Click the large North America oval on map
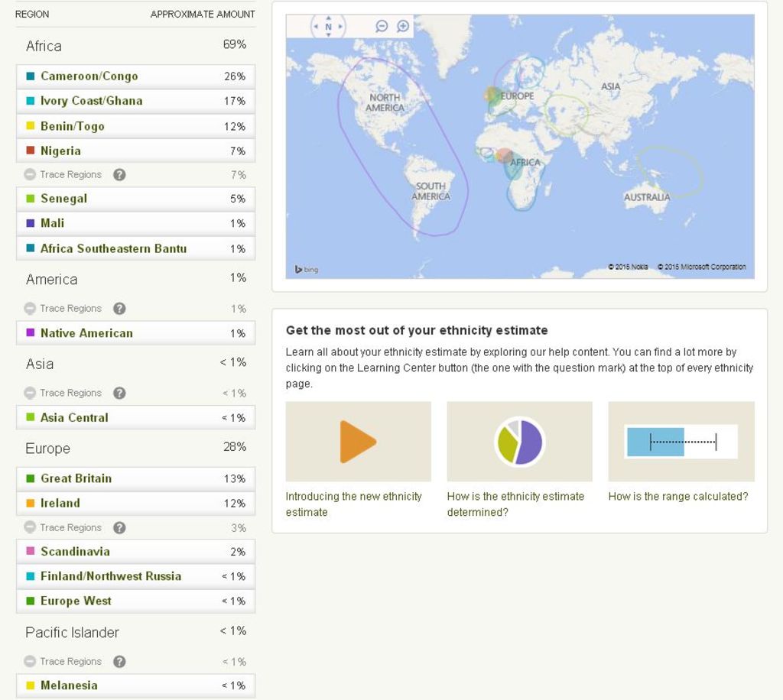Image resolution: width=783 pixels, height=700 pixels. tap(403, 146)
